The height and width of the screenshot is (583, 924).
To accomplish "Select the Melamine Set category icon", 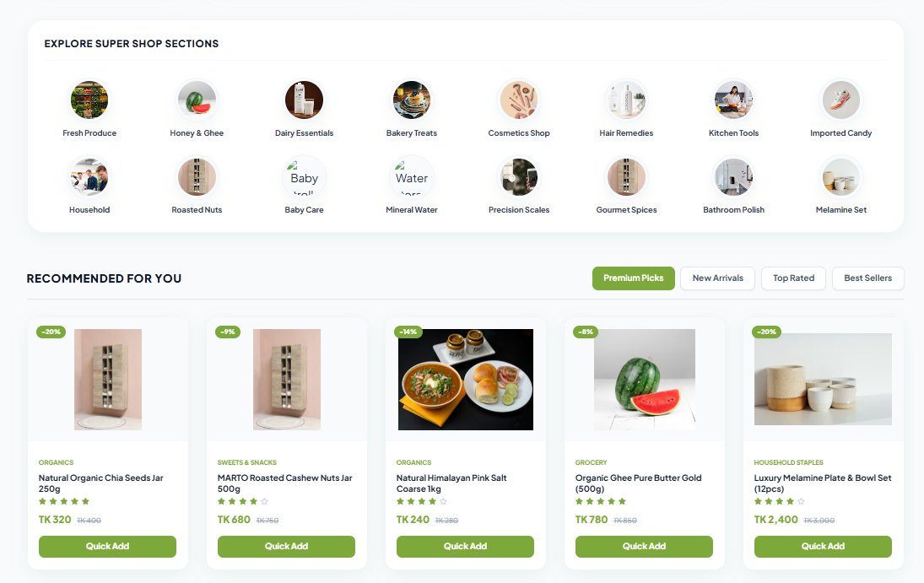I will [x=841, y=177].
